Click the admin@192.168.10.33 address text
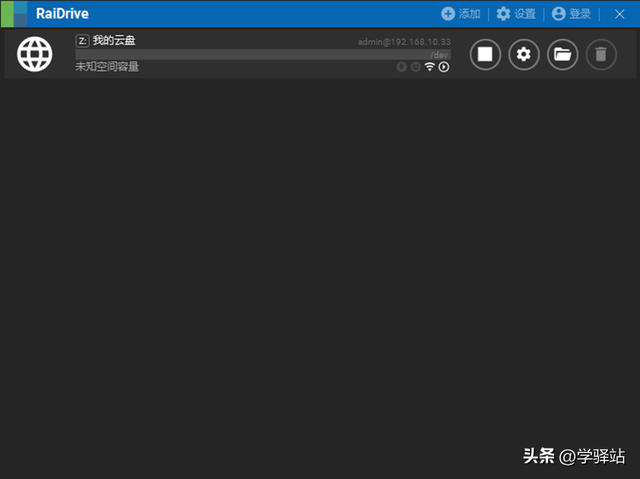The image size is (640, 479). click(404, 42)
